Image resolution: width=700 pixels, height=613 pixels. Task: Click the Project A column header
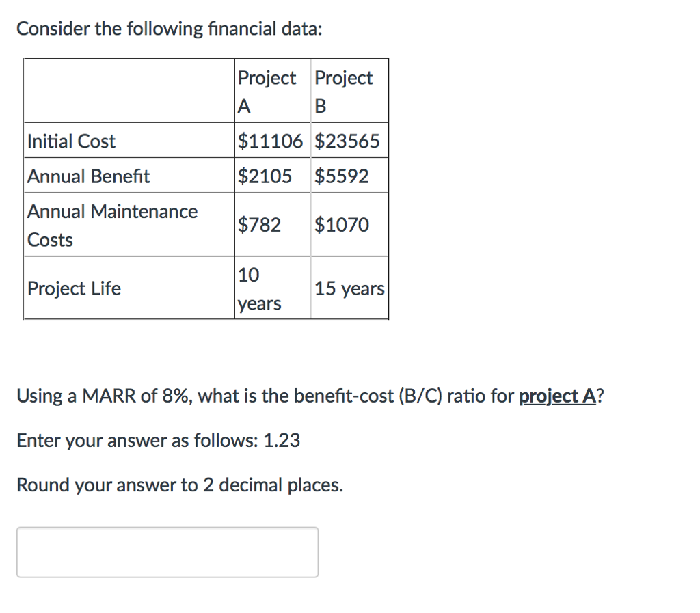(268, 90)
